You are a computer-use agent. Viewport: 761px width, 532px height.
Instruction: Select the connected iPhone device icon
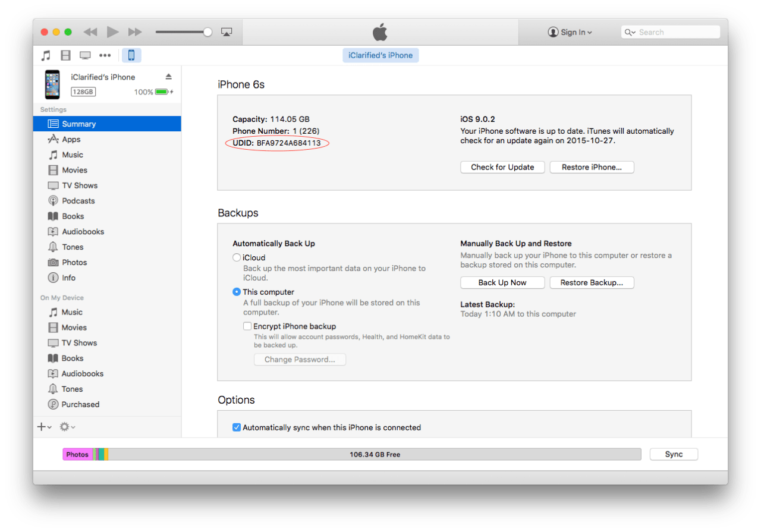pyautogui.click(x=131, y=55)
